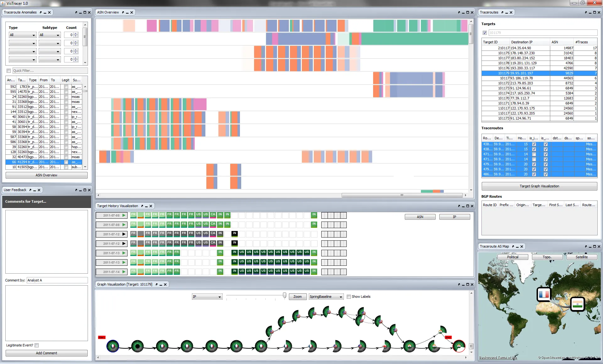Open the IP graph mode dropdown
603x364 pixels.
click(207, 297)
